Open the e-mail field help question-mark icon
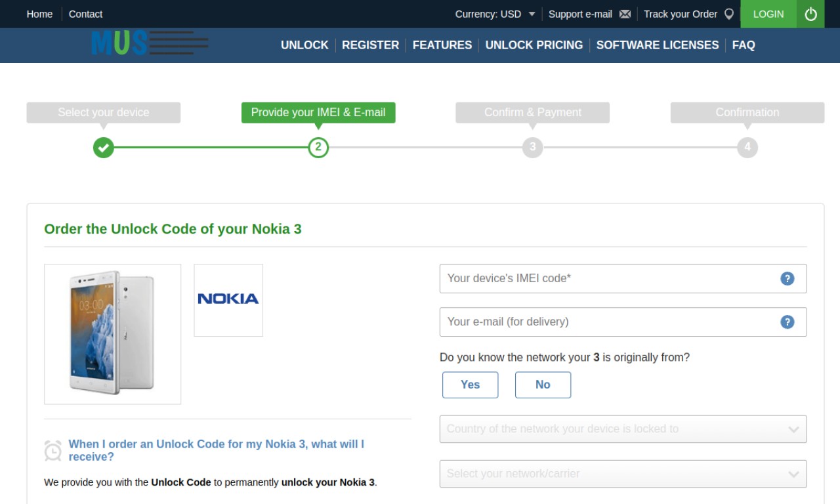Screen dimensions: 840x504 tap(787, 322)
